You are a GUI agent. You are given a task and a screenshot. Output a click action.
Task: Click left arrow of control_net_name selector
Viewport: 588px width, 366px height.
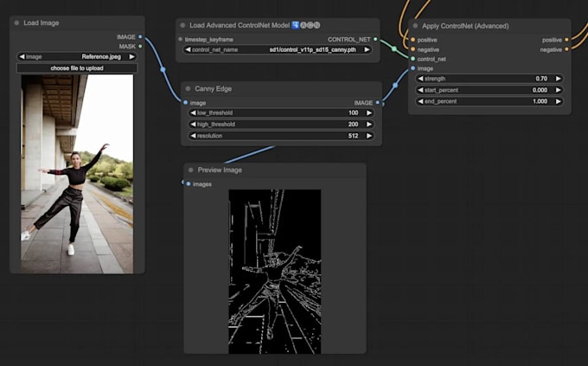tap(188, 49)
